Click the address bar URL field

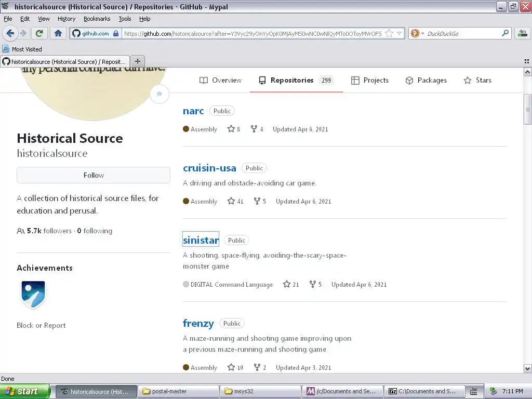pos(253,33)
